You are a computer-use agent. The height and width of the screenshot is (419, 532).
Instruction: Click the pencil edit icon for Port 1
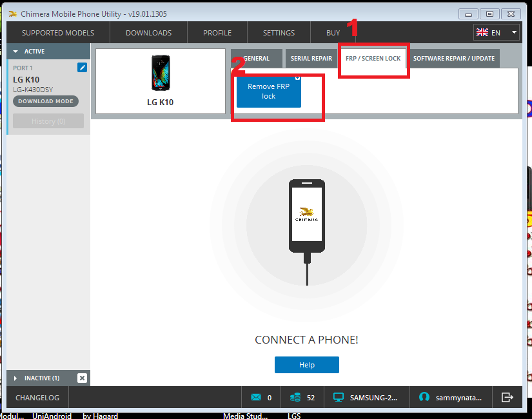82,68
